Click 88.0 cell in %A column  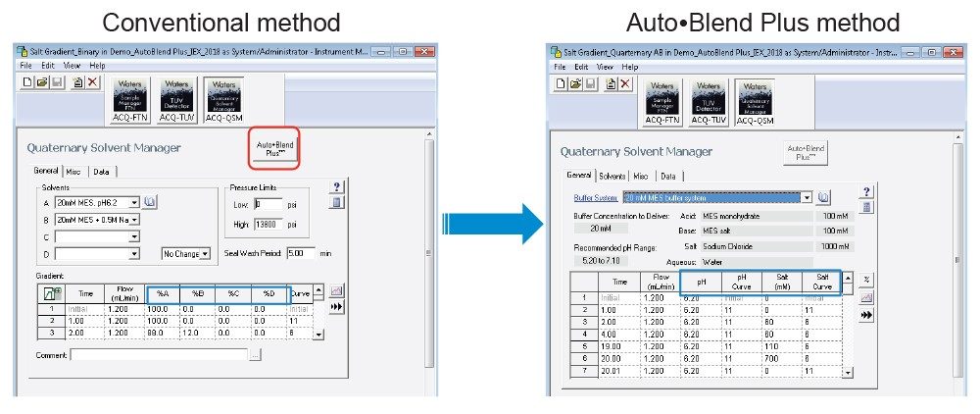pos(163,332)
